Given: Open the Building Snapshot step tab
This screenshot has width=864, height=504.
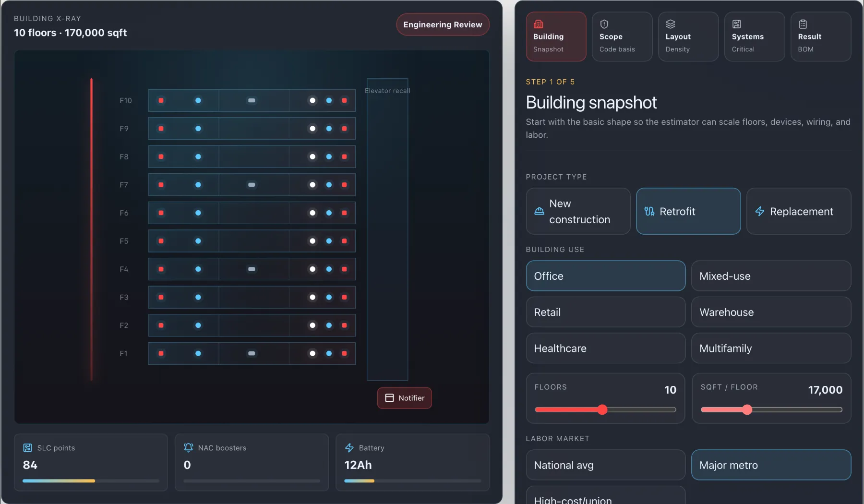Looking at the screenshot, I should tap(556, 36).
